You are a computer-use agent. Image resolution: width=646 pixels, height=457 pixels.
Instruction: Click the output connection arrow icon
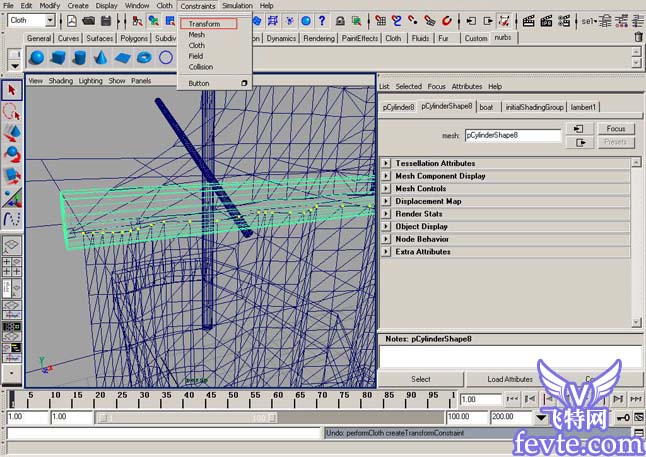580,143
